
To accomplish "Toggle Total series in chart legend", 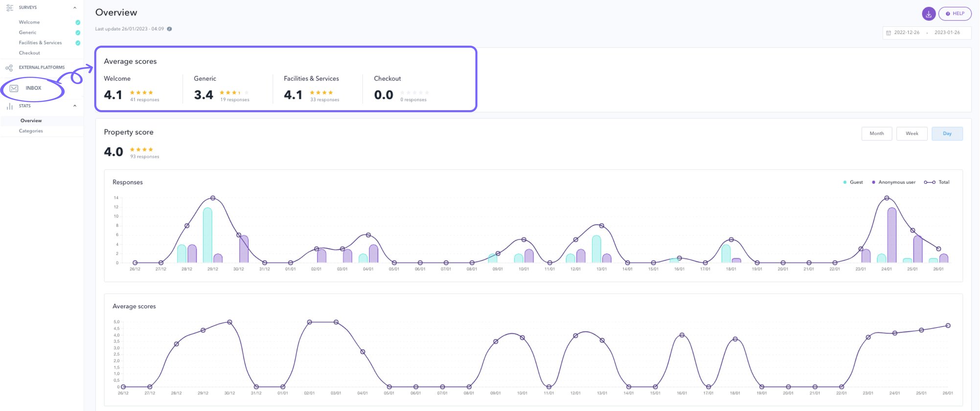I will (936, 182).
